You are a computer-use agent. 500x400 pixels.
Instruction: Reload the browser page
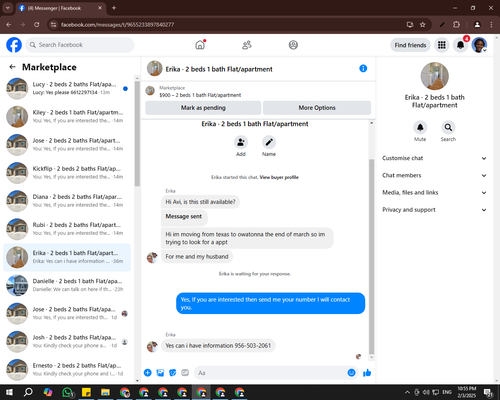[x=37, y=25]
